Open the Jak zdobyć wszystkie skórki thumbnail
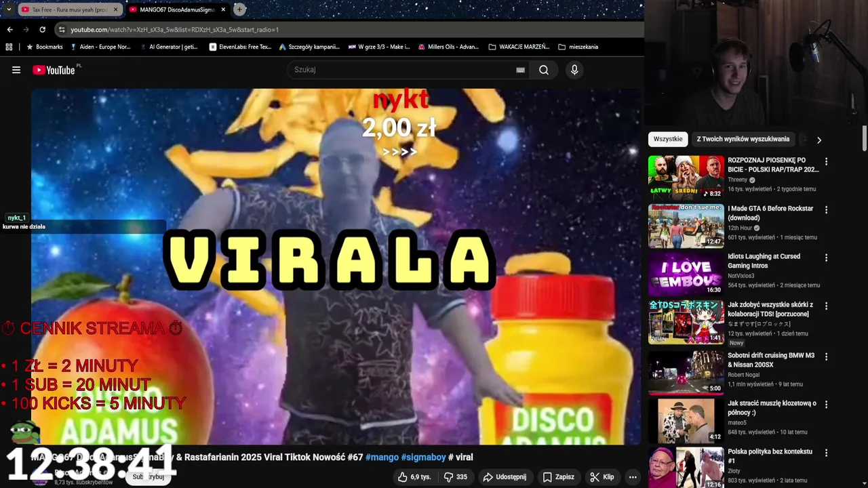868x488 pixels. point(686,322)
